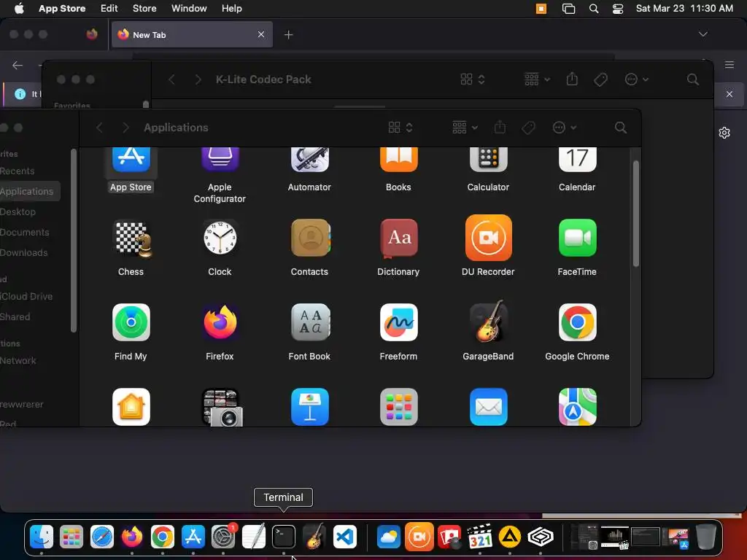Open Terminal from the Dock
This screenshot has height=560, width=747.
(x=284, y=537)
